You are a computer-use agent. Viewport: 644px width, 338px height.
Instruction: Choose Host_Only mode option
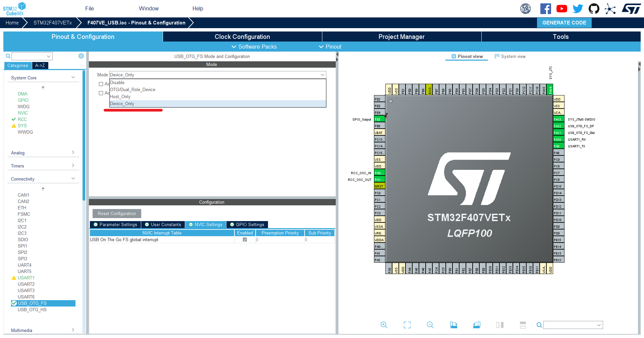pyautogui.click(x=218, y=96)
